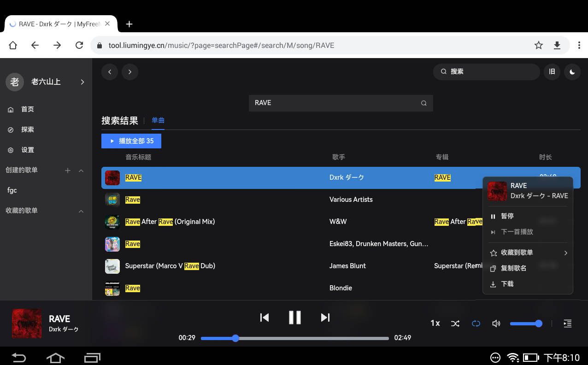The height and width of the screenshot is (365, 588).
Task: Pause the playing song in player bar
Action: pyautogui.click(x=295, y=317)
